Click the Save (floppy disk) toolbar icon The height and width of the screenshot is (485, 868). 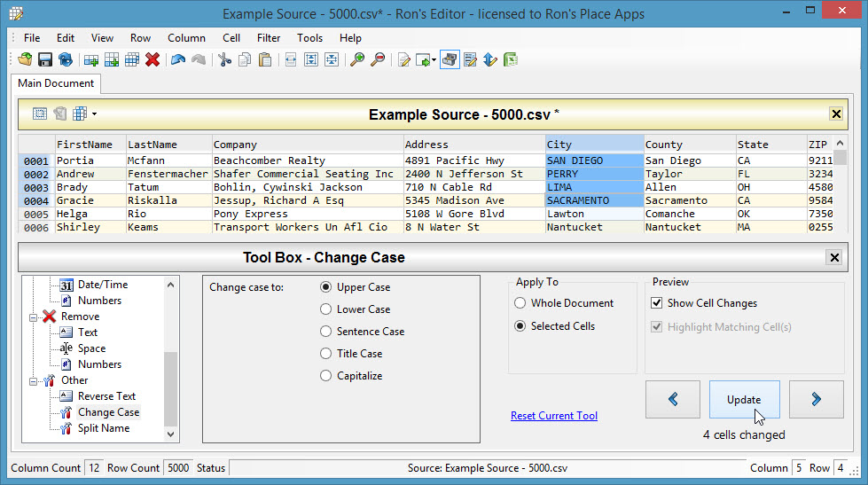coord(44,60)
